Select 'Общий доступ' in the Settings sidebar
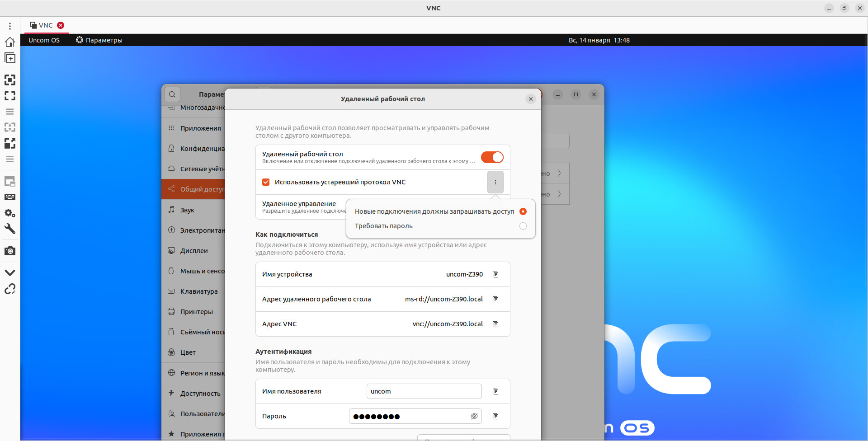Image resolution: width=868 pixels, height=441 pixels. [x=193, y=189]
